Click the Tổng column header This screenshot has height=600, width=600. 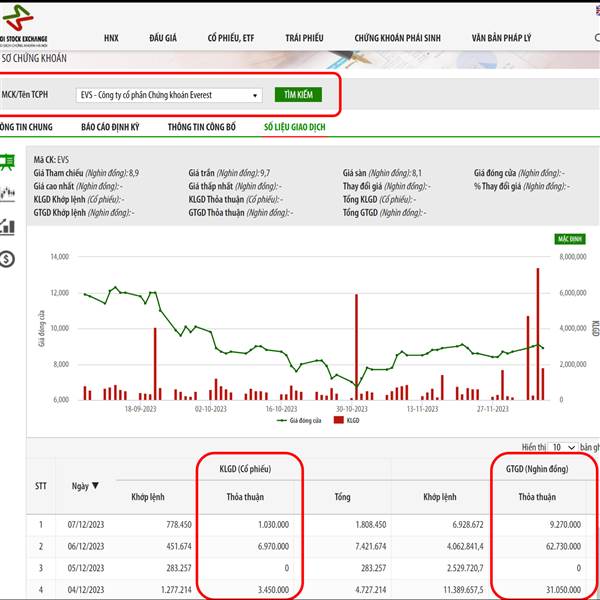pyautogui.click(x=342, y=497)
